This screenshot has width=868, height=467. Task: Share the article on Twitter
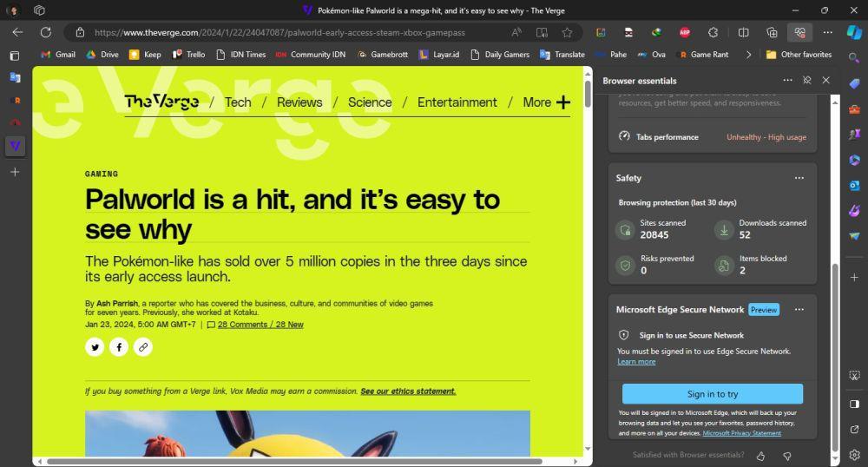pos(95,347)
